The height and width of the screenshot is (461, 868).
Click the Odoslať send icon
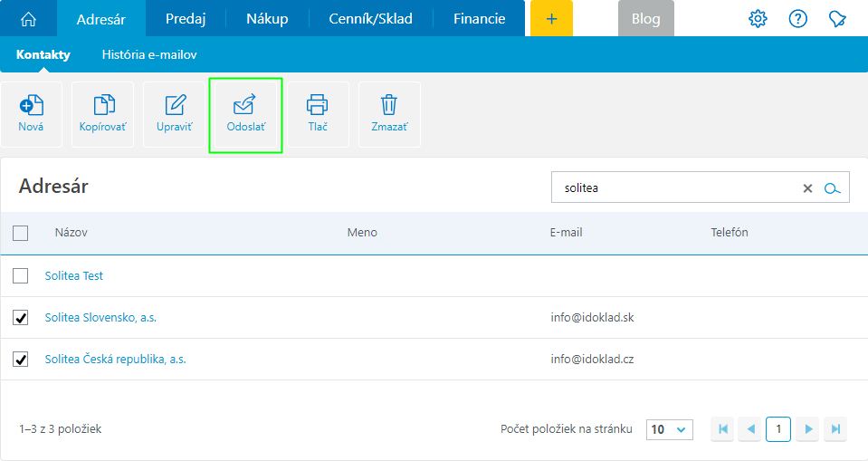(x=245, y=105)
